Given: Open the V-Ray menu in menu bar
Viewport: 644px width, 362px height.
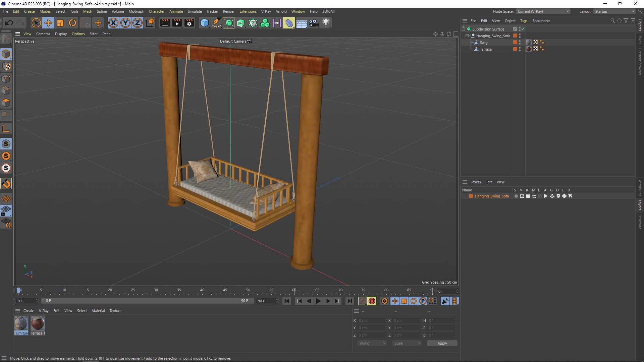Looking at the screenshot, I should click(x=266, y=11).
